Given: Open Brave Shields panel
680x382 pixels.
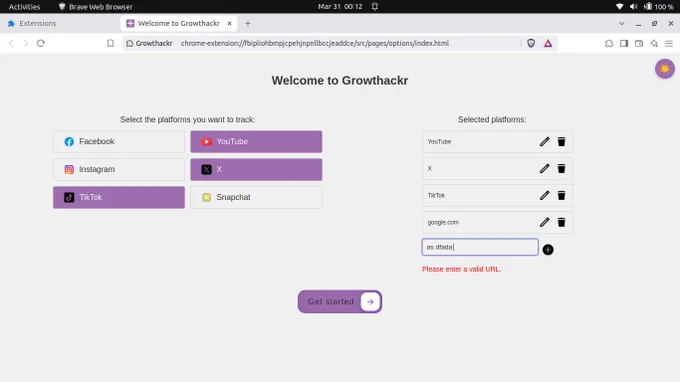Looking at the screenshot, I should click(x=531, y=43).
